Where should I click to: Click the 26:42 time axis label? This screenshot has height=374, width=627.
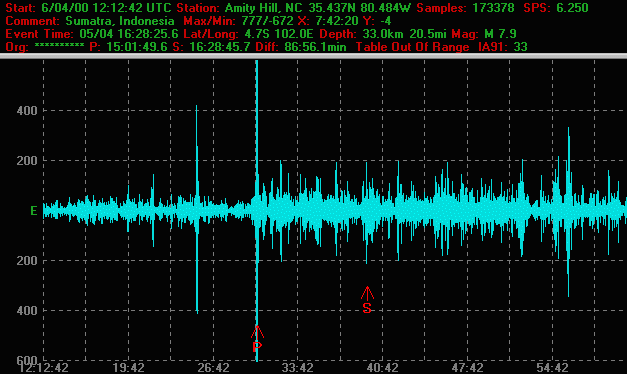(x=214, y=368)
